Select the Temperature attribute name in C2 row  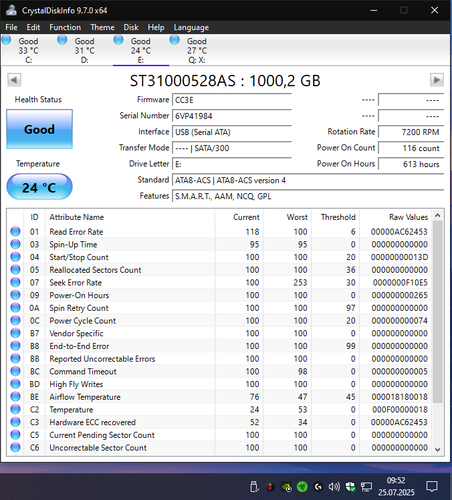[71, 410]
